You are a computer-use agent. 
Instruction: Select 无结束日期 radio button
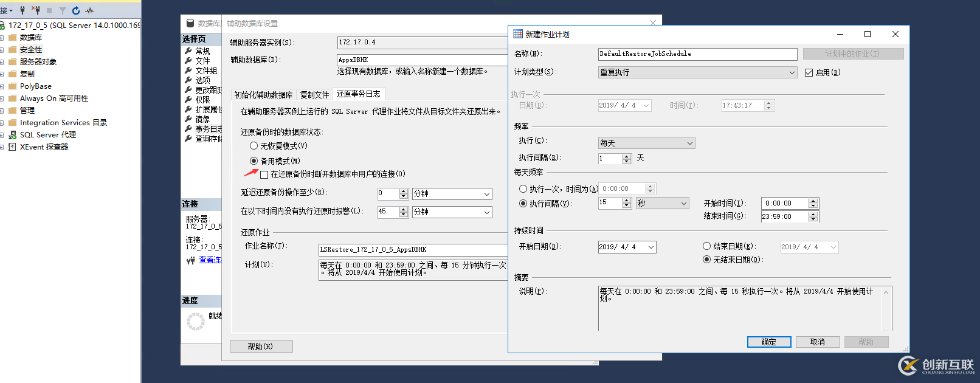706,260
